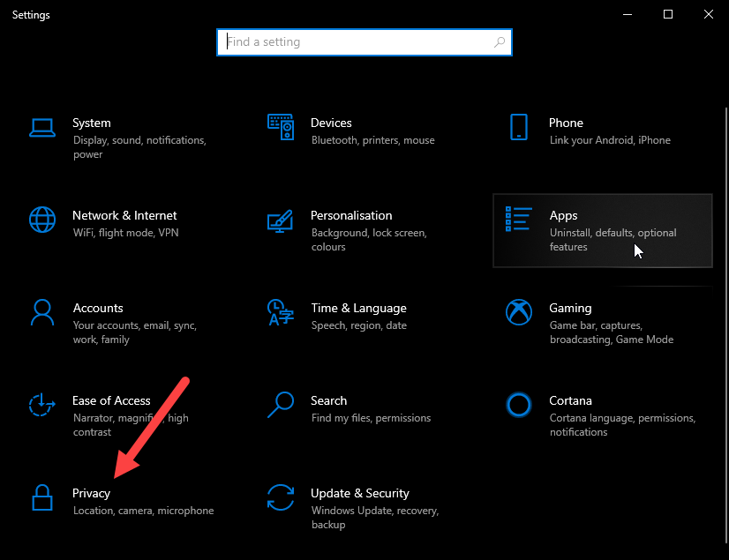Focus the Find a setting search field

click(364, 42)
